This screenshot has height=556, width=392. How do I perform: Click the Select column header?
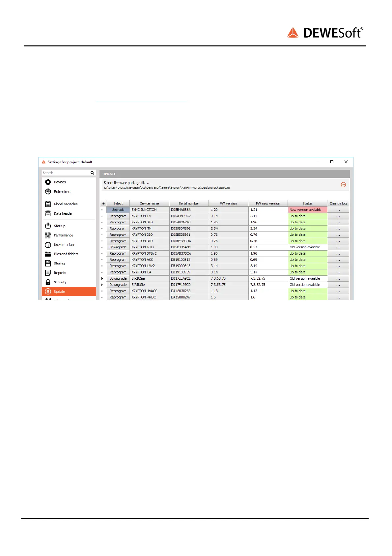118,203
